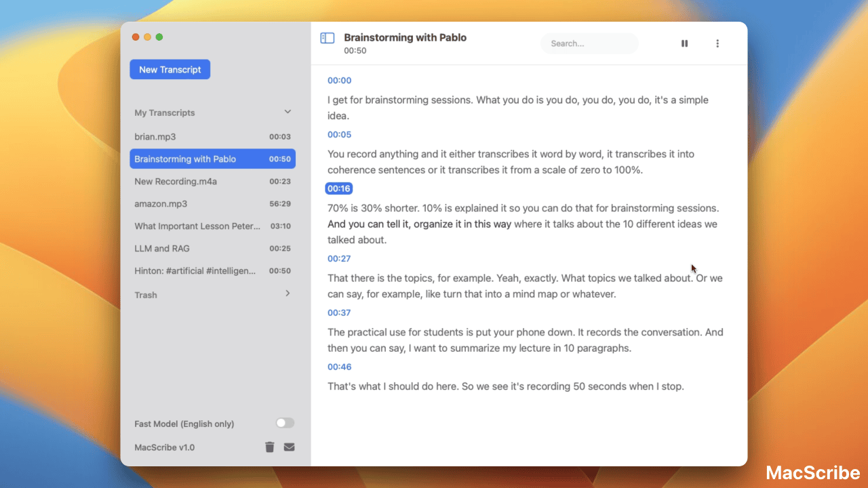Select the What Important Lesson Peter transcript

click(x=197, y=226)
